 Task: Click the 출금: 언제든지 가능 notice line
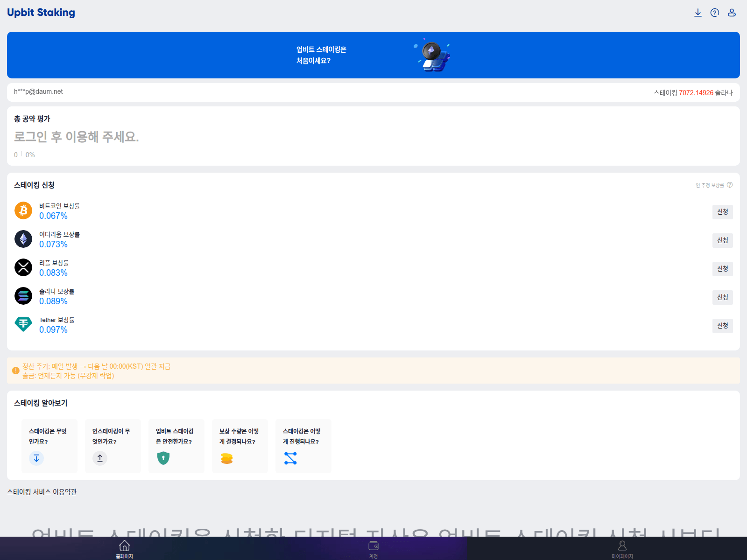(68, 376)
